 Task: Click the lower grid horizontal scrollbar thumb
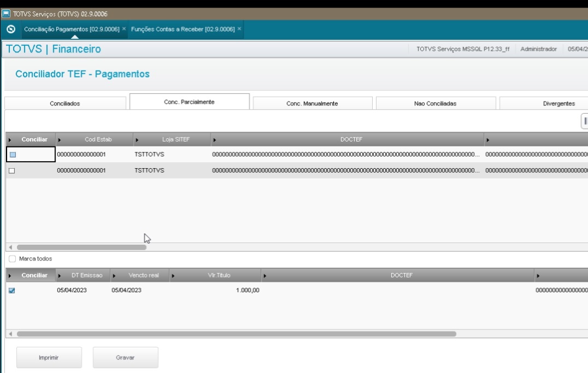(237, 334)
